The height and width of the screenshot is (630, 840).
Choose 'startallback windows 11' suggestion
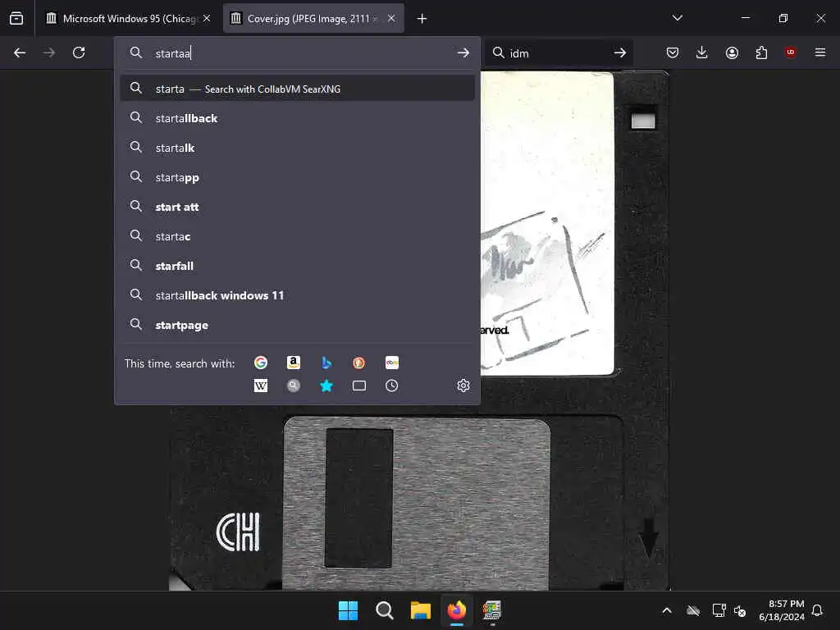297,295
